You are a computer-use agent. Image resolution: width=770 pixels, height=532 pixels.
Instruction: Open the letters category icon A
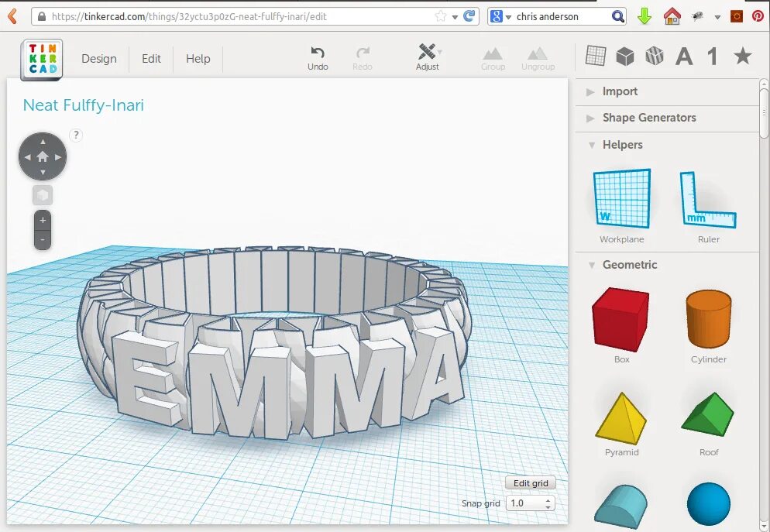[x=683, y=57]
